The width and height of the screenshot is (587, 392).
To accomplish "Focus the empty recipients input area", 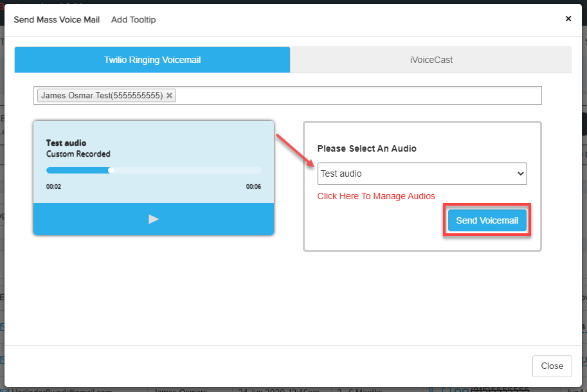I will pyautogui.click(x=357, y=96).
